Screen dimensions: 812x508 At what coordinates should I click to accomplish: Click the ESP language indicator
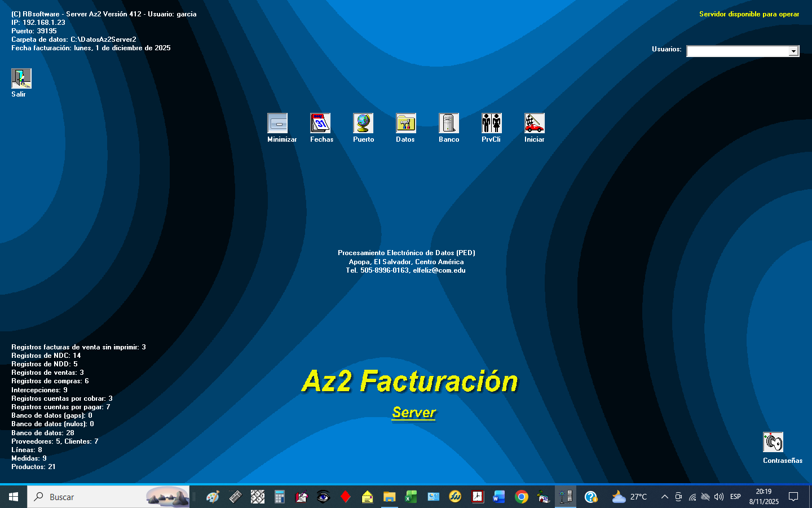pyautogui.click(x=735, y=497)
